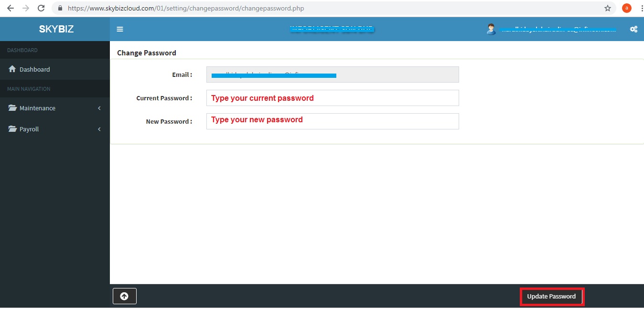Screen dimensions: 644x309
Task: Open Dashboard from the sidebar
Action: [x=34, y=69]
